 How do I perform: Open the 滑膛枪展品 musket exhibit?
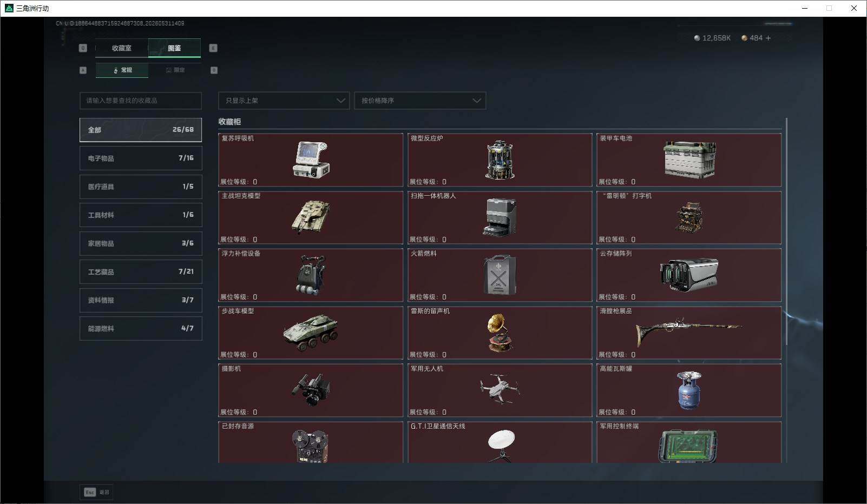click(x=689, y=333)
